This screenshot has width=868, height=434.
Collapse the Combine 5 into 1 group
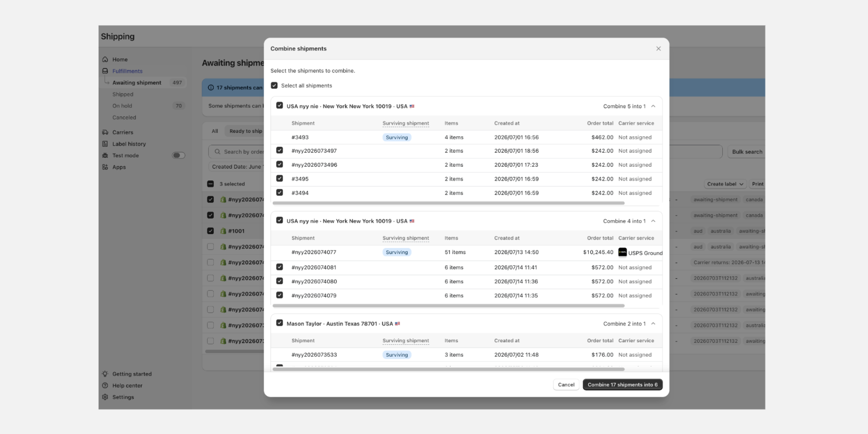[653, 106]
